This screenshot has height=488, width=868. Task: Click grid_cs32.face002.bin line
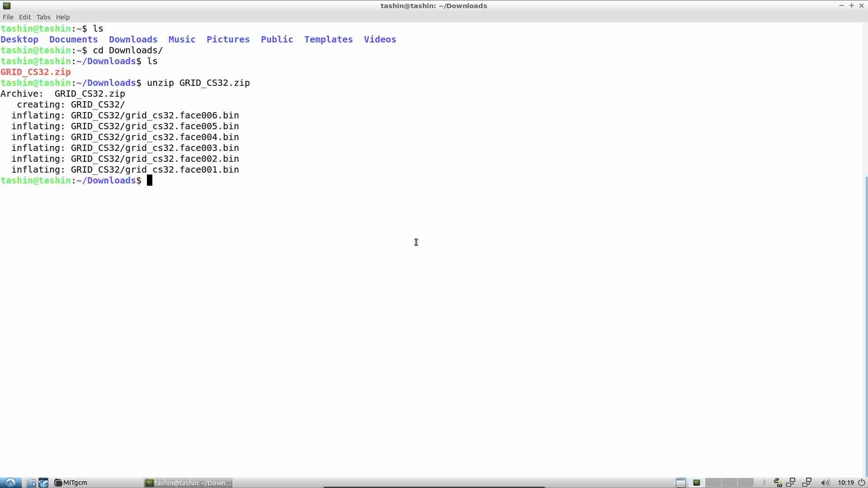[125, 159]
